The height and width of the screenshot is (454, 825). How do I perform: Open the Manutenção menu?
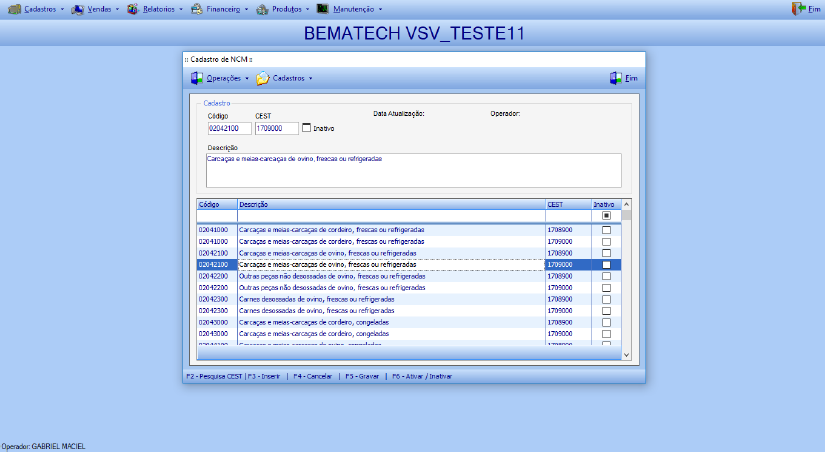(354, 9)
